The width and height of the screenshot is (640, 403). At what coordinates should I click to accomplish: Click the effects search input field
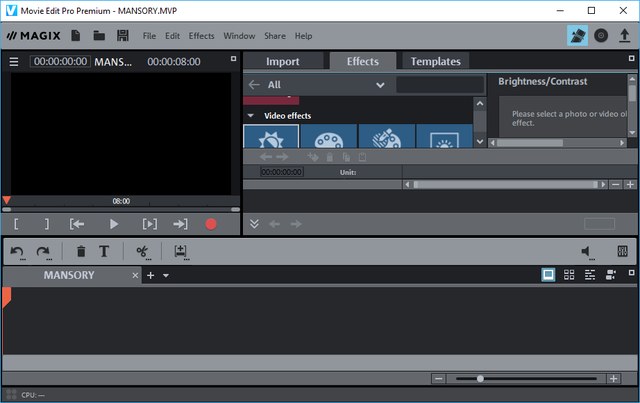coord(438,85)
